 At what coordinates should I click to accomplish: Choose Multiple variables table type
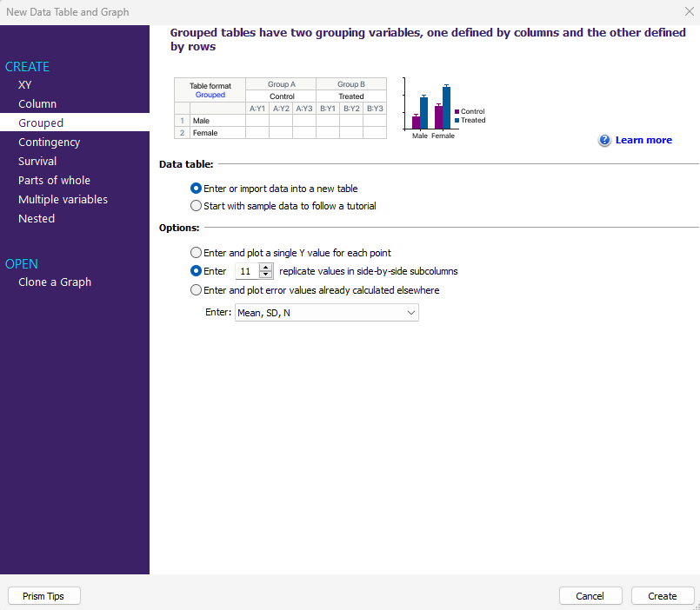click(x=63, y=200)
